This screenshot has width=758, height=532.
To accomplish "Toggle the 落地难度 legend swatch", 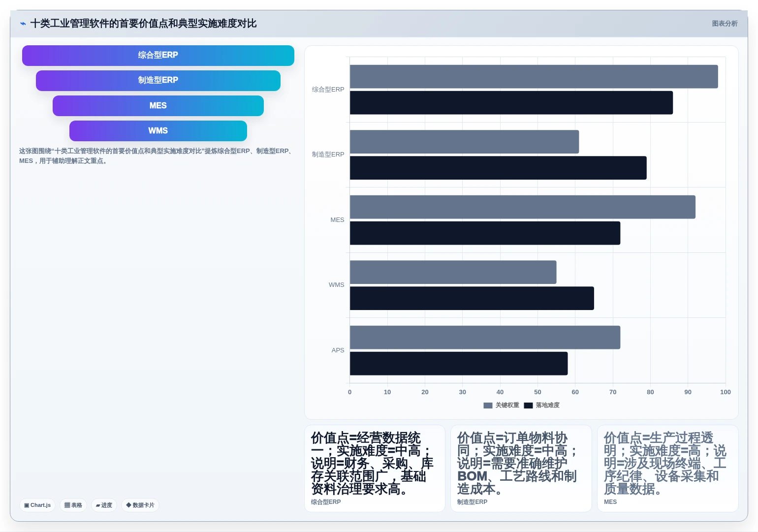I will [528, 406].
